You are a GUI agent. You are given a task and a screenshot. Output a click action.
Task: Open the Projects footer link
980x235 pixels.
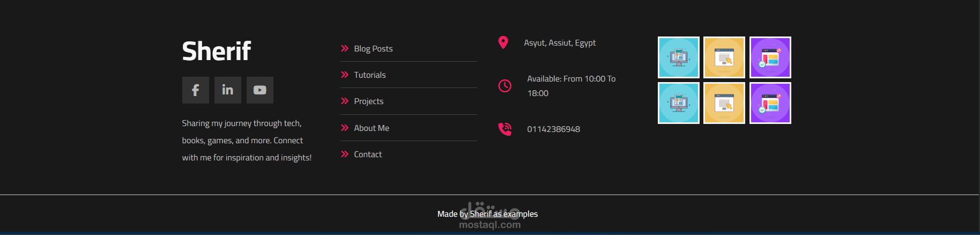pyautogui.click(x=369, y=101)
